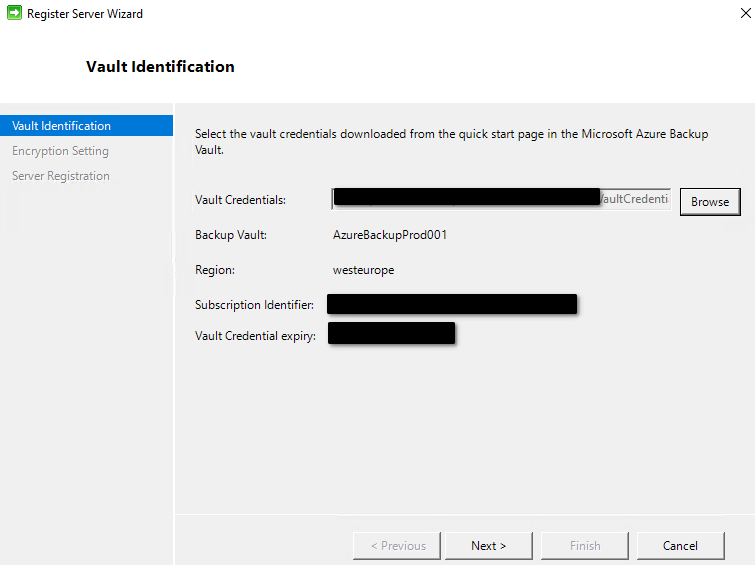Image resolution: width=755 pixels, height=565 pixels.
Task: Browse for vault credentials file
Action: pos(710,202)
